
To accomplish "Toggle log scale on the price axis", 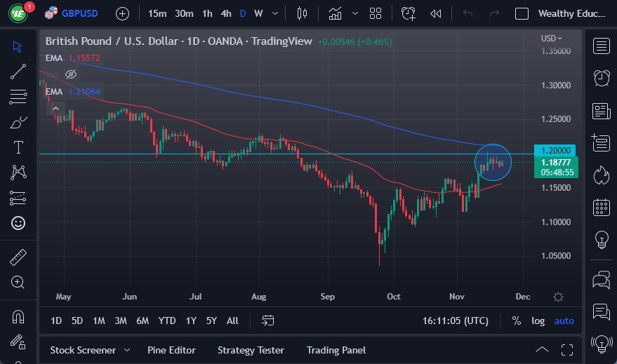I will pos(538,321).
